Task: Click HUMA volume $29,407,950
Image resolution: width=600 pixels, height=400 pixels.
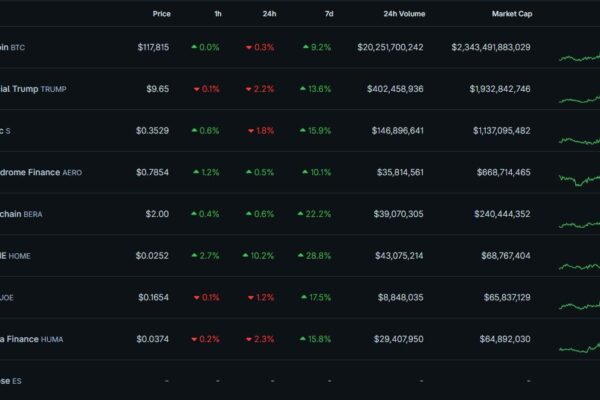Action: click(x=399, y=340)
